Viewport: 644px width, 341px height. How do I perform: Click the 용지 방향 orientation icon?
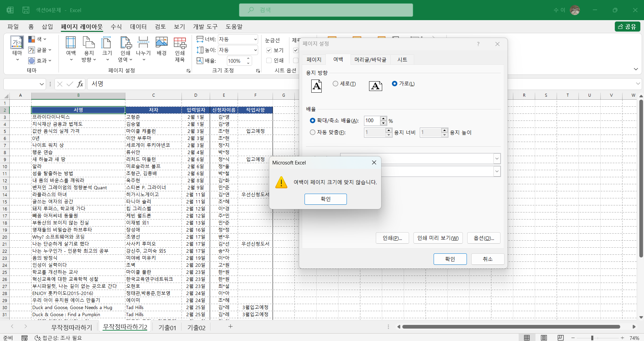89,49
